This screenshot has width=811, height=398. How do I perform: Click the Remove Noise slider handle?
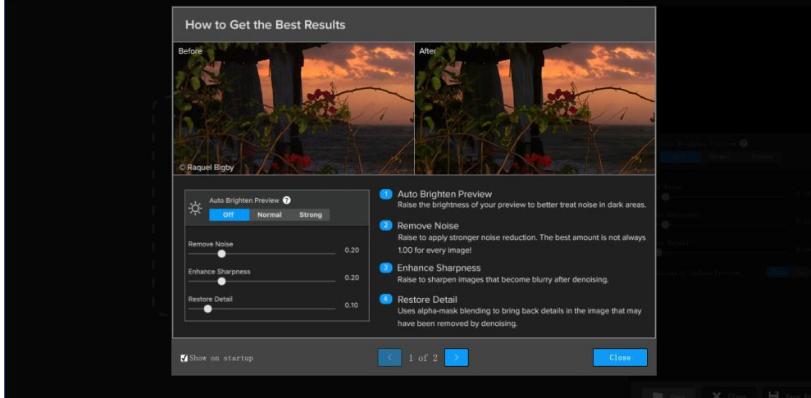[222, 254]
